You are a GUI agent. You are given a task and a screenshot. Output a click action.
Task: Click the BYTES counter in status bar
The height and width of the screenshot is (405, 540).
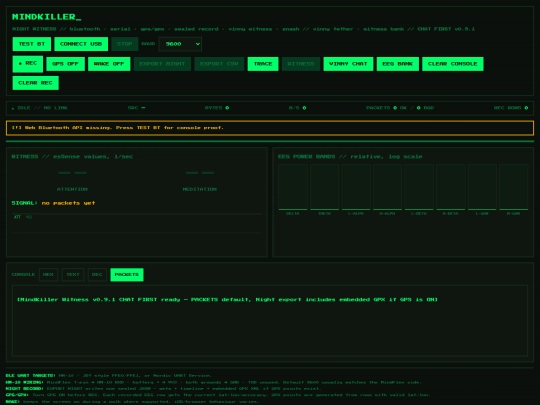(x=217, y=108)
